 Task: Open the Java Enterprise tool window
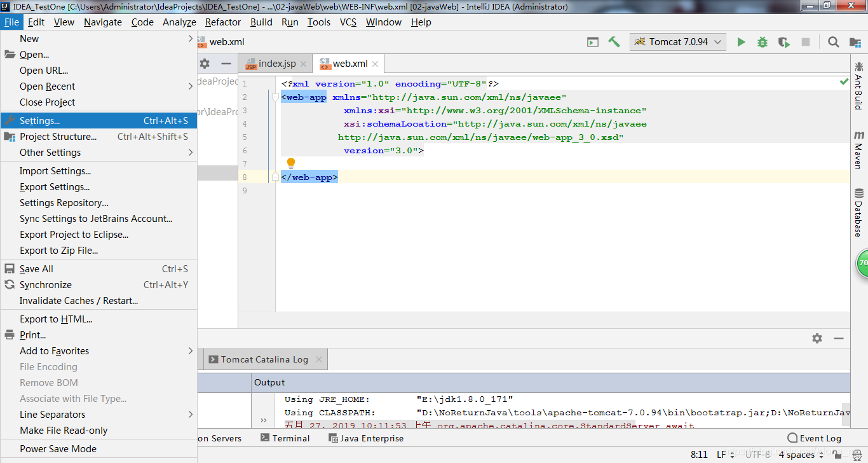pyautogui.click(x=366, y=438)
